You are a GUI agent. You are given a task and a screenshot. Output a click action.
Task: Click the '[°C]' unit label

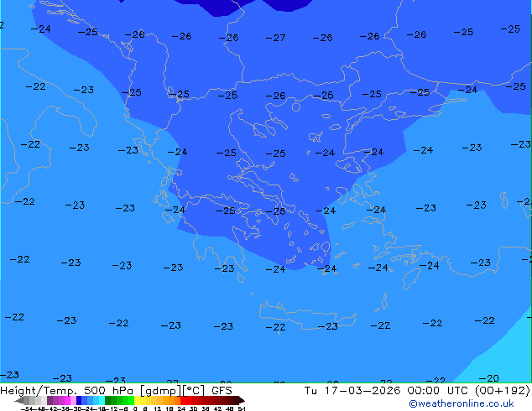point(194,391)
